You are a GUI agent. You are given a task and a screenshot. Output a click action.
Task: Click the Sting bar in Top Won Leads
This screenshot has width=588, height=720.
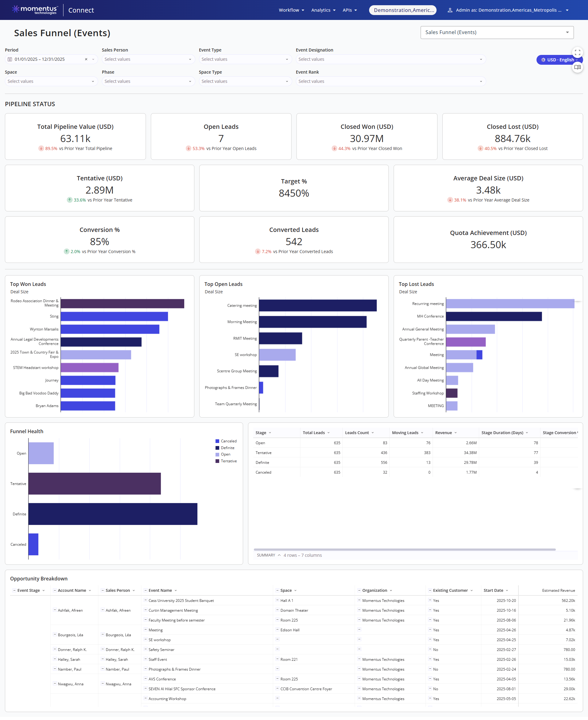coord(114,316)
